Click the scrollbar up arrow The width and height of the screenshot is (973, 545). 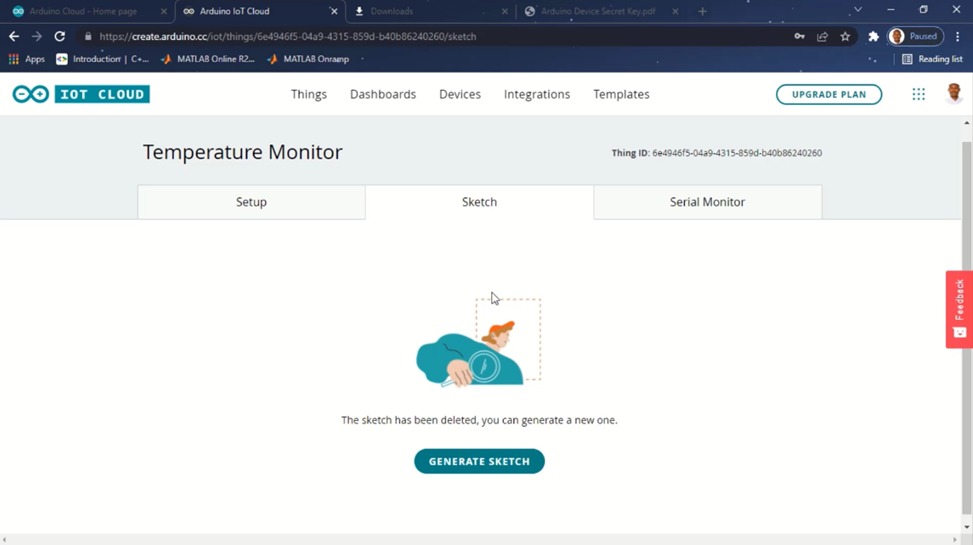[966, 123]
